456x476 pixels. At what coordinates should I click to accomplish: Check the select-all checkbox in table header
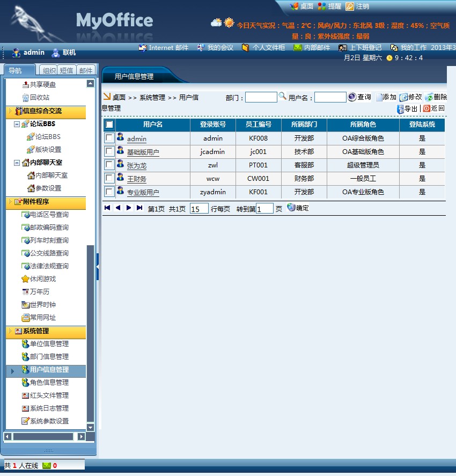[109, 125]
